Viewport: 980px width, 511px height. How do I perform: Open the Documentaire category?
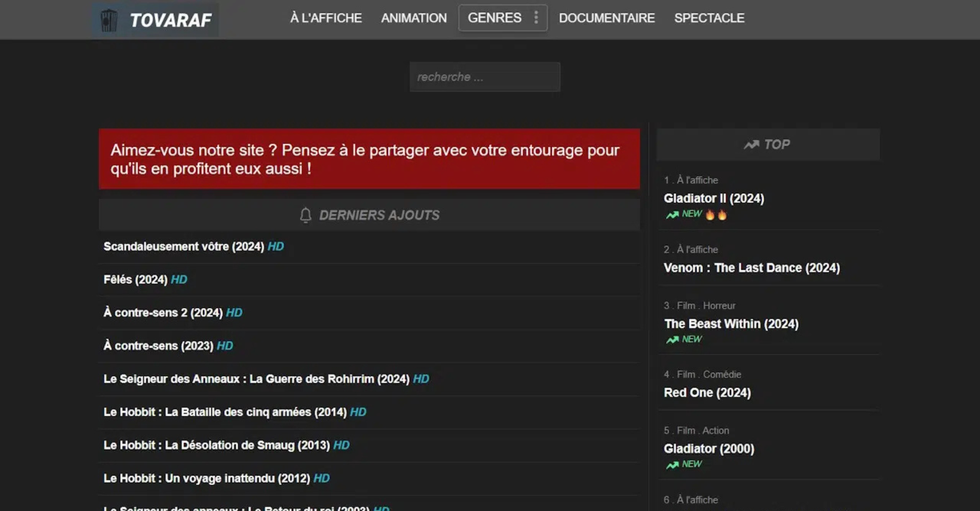pyautogui.click(x=606, y=18)
